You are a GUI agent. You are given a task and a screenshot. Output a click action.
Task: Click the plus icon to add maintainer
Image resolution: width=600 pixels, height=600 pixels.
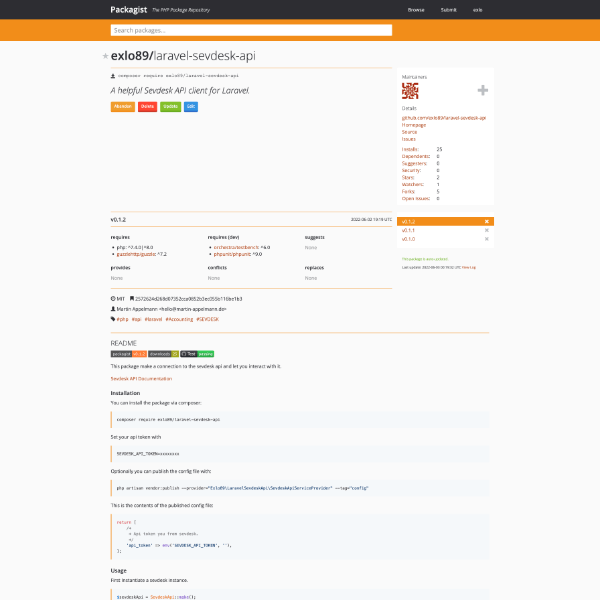[483, 90]
